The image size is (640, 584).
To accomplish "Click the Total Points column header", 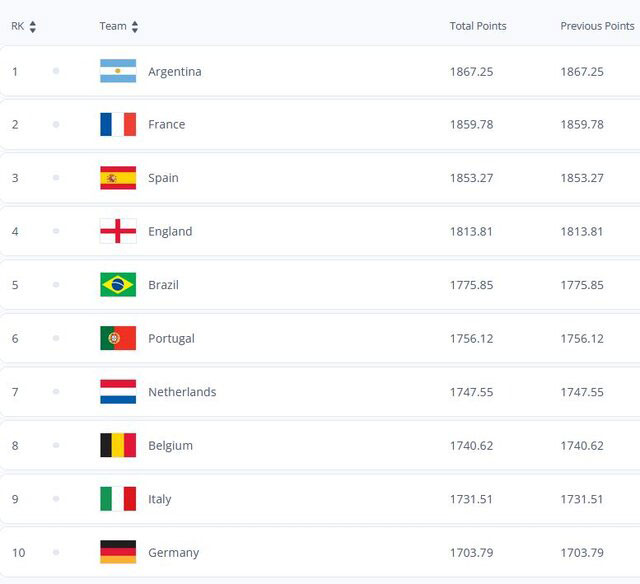I will point(478,26).
